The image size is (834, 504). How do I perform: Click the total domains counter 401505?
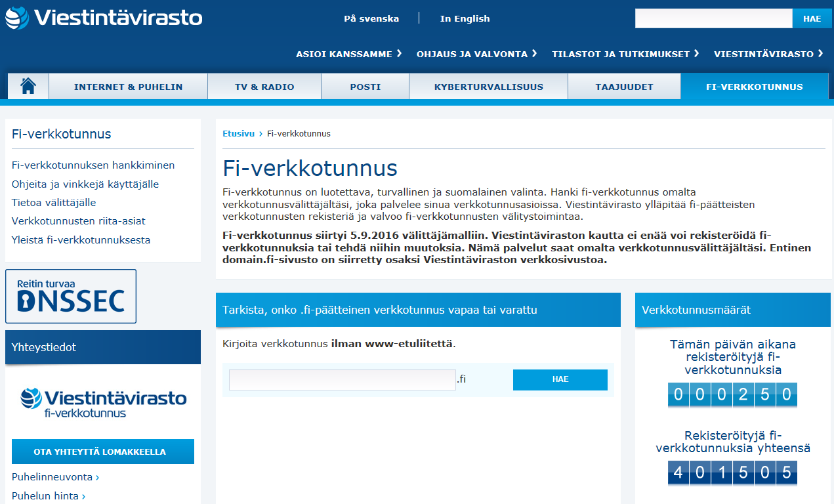click(x=732, y=473)
